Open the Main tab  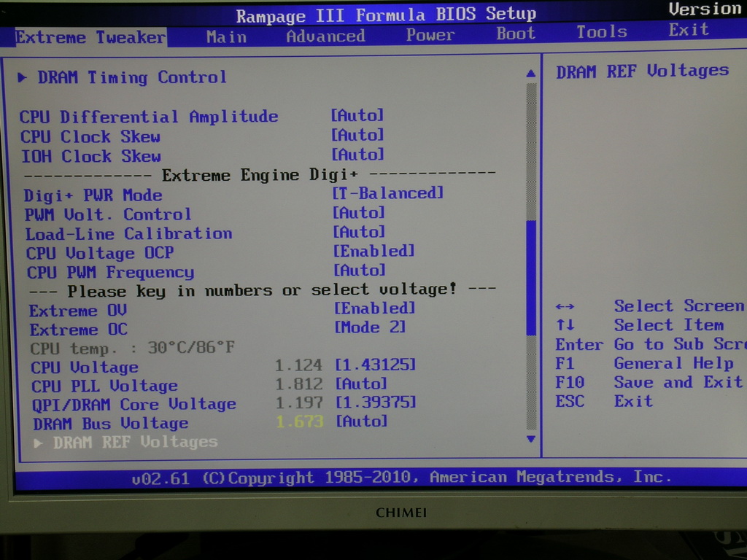pos(226,36)
